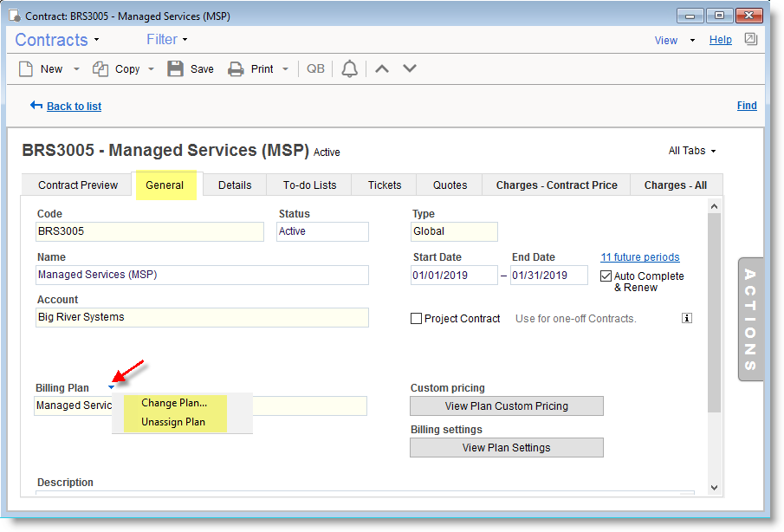Viewport: 784px width, 532px height.
Task: Go to next record with down arrow
Action: click(410, 68)
